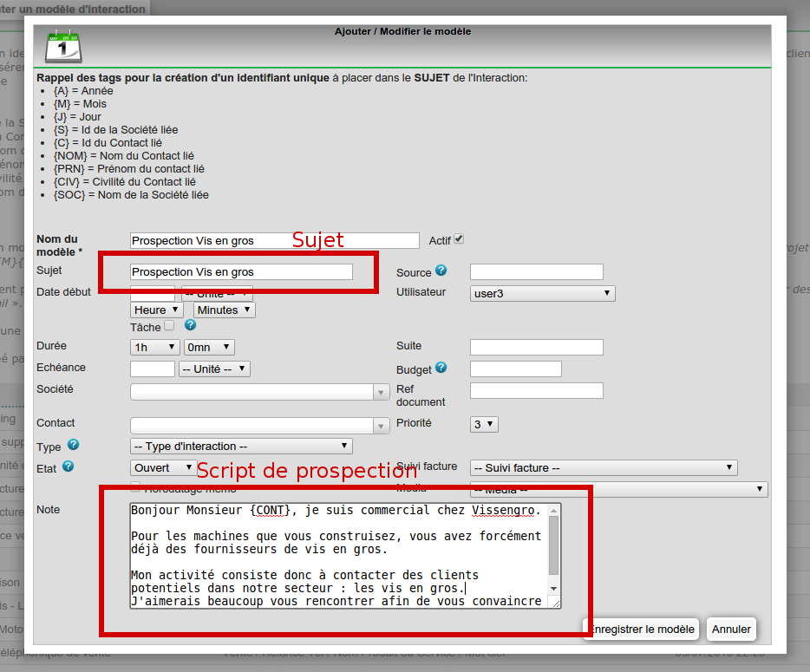Change the Utilisateur dropdown from user3
The image size is (810, 672).
[541, 292]
